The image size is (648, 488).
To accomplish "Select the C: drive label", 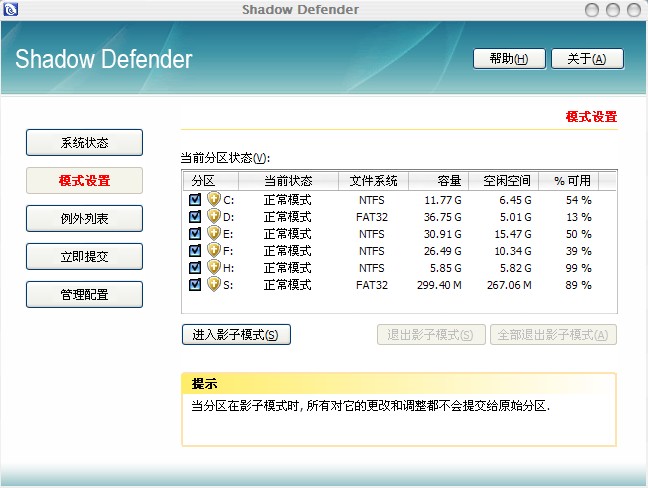I will point(229,200).
